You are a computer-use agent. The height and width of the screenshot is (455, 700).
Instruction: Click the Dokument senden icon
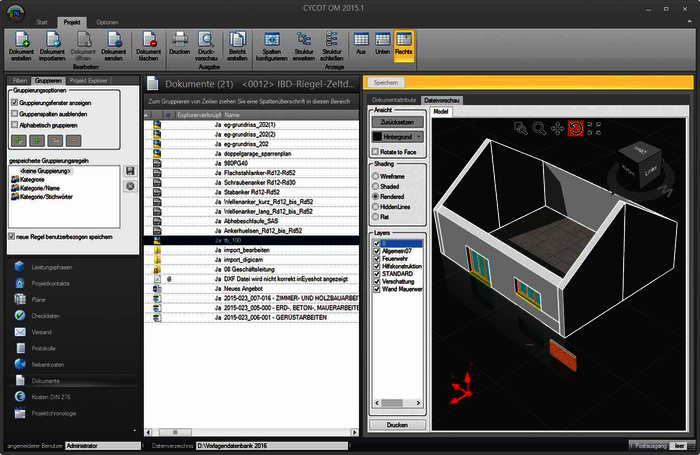coord(113,46)
